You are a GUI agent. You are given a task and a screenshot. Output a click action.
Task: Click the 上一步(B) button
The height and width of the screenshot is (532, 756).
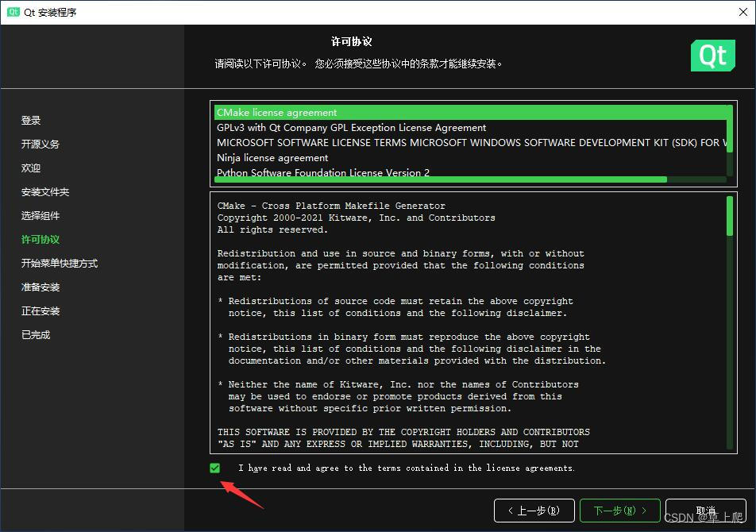coord(534,511)
